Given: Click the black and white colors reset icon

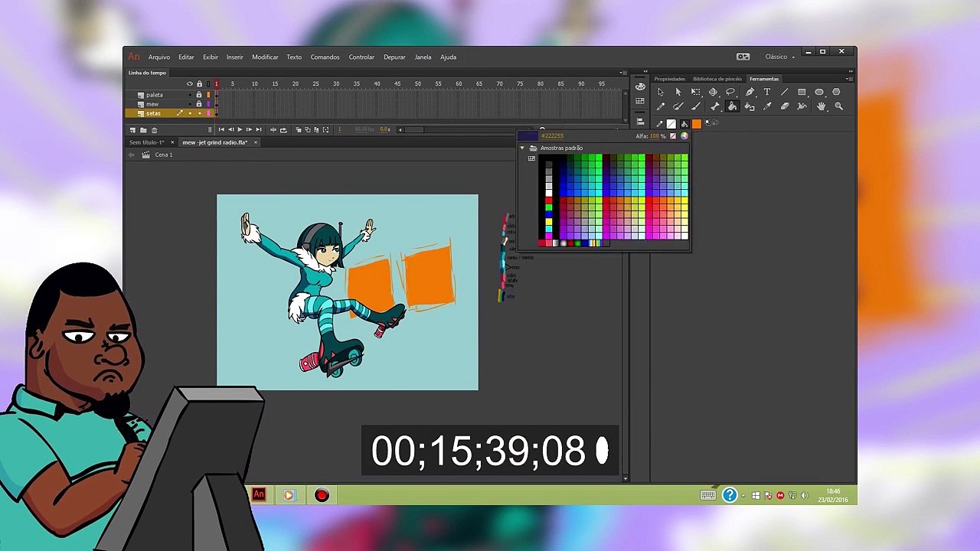Looking at the screenshot, I should click(707, 122).
